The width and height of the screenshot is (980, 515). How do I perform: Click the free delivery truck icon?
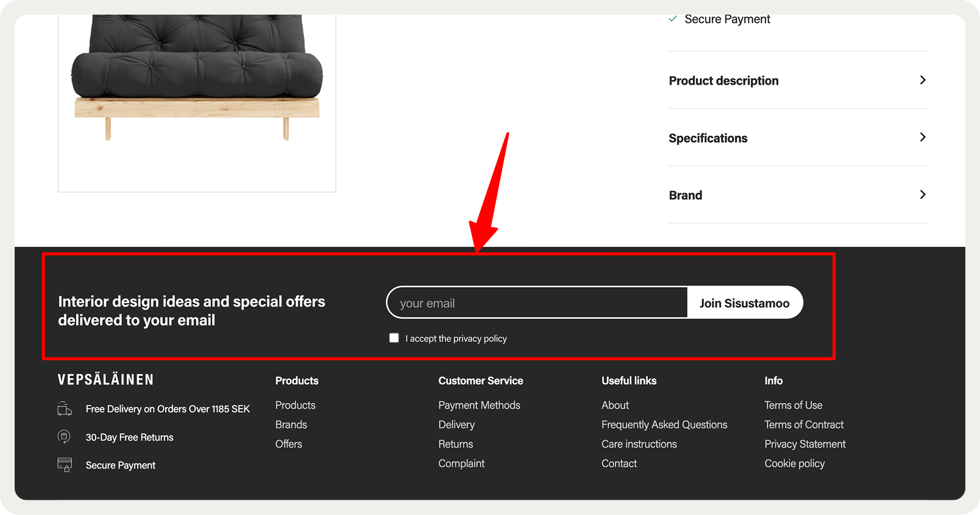tap(65, 408)
